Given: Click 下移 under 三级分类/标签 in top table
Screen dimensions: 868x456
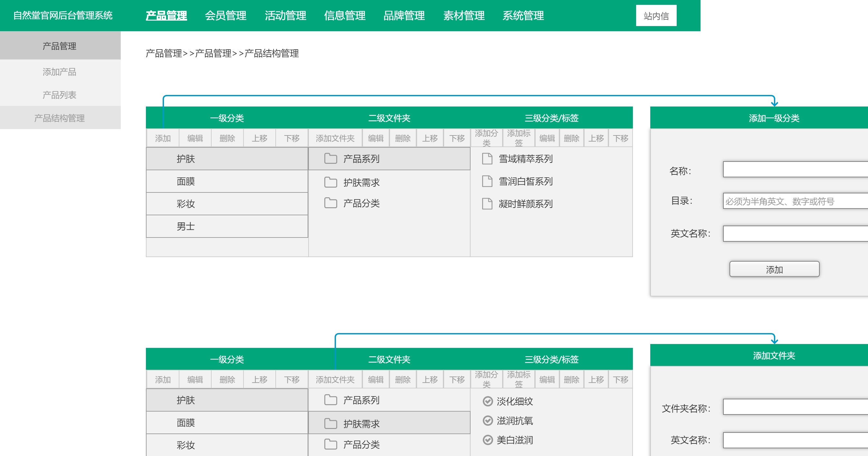Looking at the screenshot, I should (x=620, y=138).
